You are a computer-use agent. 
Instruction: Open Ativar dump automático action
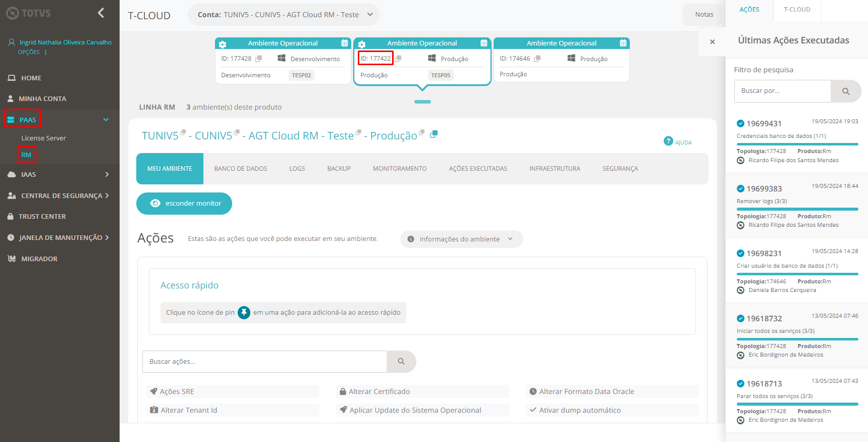612,410
